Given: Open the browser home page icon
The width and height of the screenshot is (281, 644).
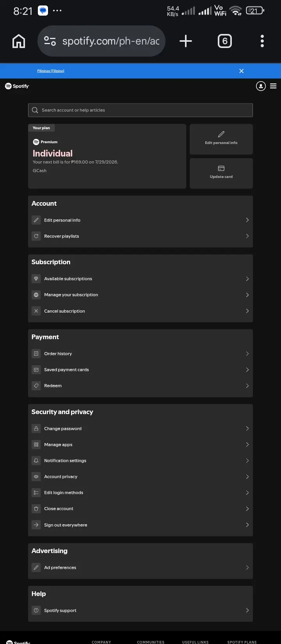Looking at the screenshot, I should click(19, 41).
